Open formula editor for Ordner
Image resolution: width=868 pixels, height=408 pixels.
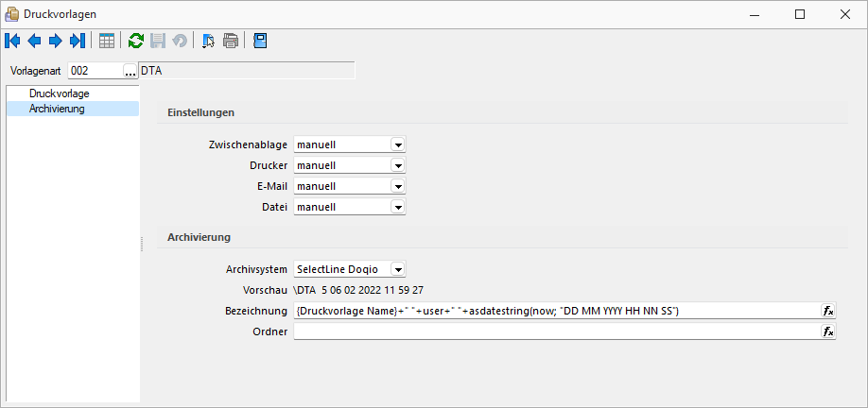828,331
